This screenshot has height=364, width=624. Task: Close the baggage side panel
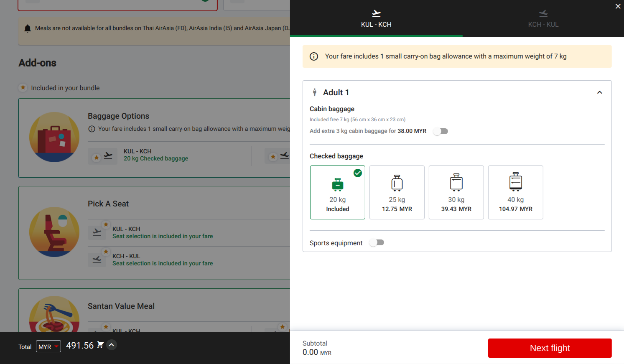tap(618, 6)
